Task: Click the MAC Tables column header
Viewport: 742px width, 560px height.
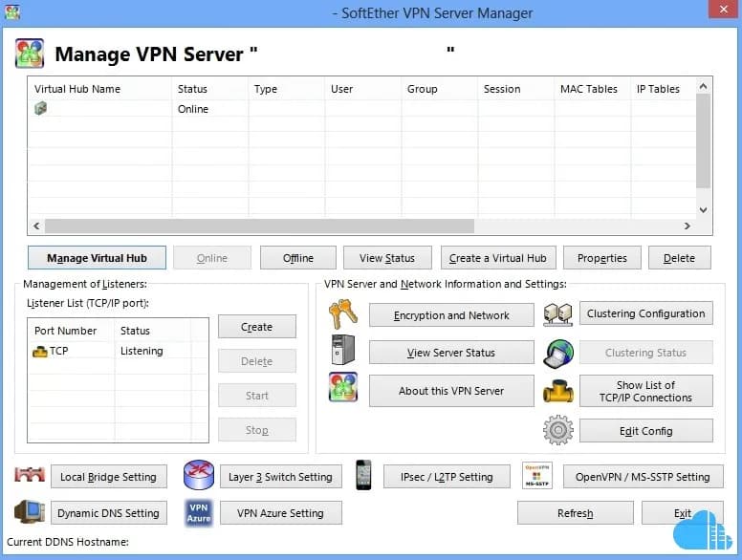Action: pos(593,89)
